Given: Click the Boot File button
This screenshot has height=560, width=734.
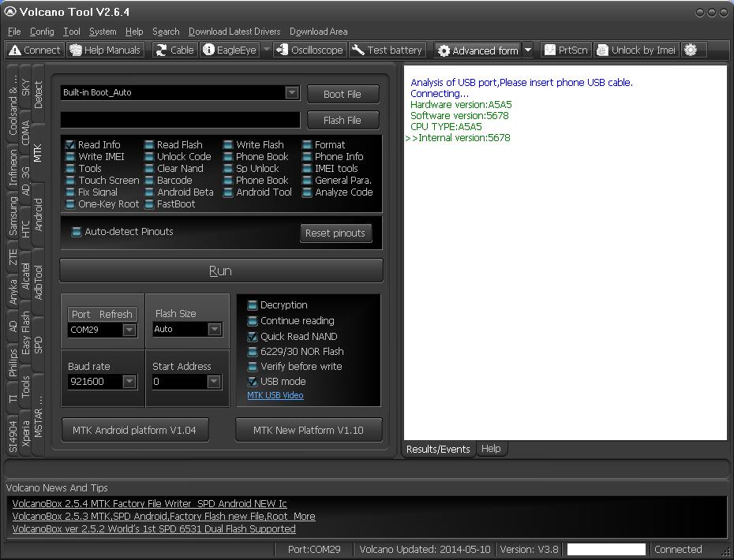Looking at the screenshot, I should 343,94.
